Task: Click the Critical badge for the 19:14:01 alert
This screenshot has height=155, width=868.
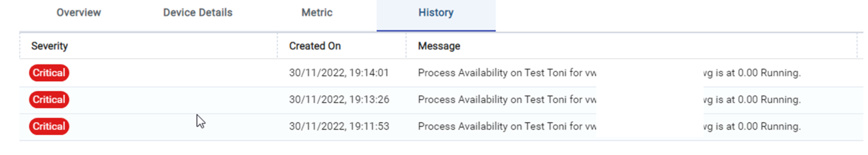Action: coord(49,73)
